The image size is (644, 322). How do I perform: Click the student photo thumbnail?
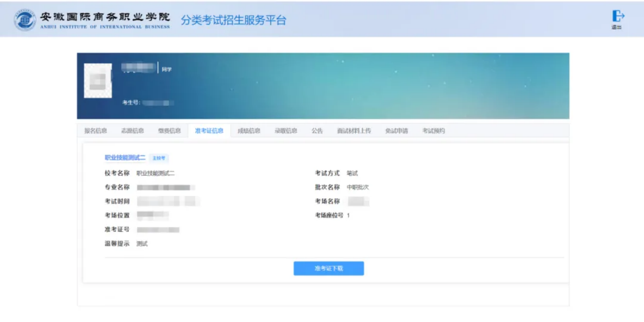point(98,81)
